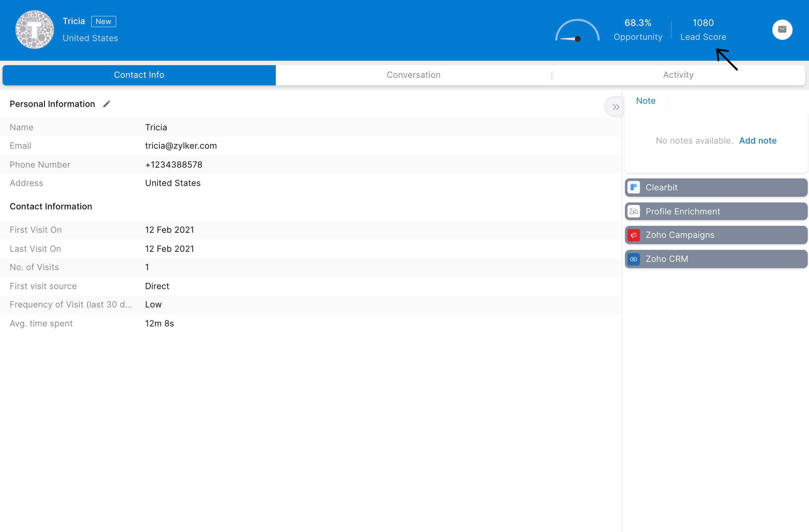Expand the Clearbit panel arrows
Viewport: 809px width, 532px height.
coord(796,187)
